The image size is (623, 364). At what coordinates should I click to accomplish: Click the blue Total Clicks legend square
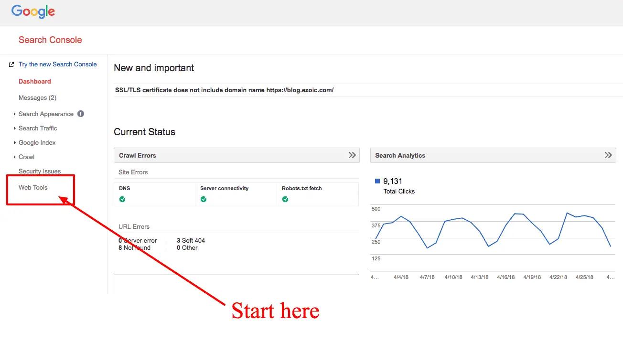377,181
